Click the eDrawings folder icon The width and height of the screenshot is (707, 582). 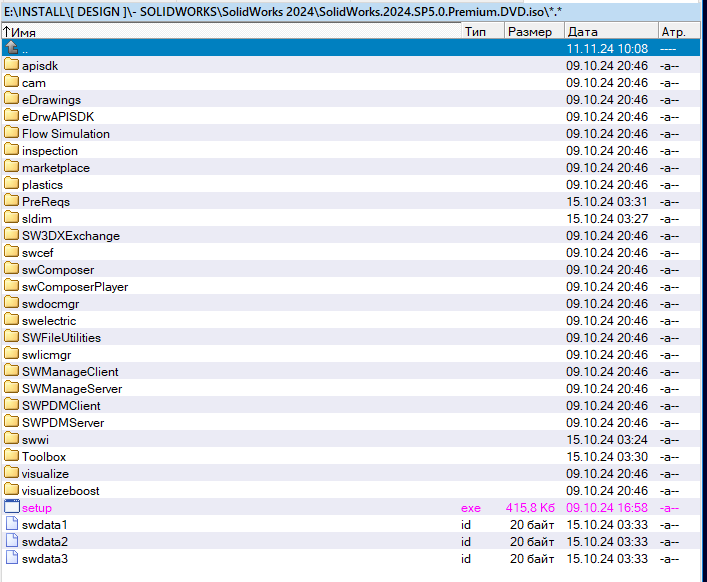(12, 99)
